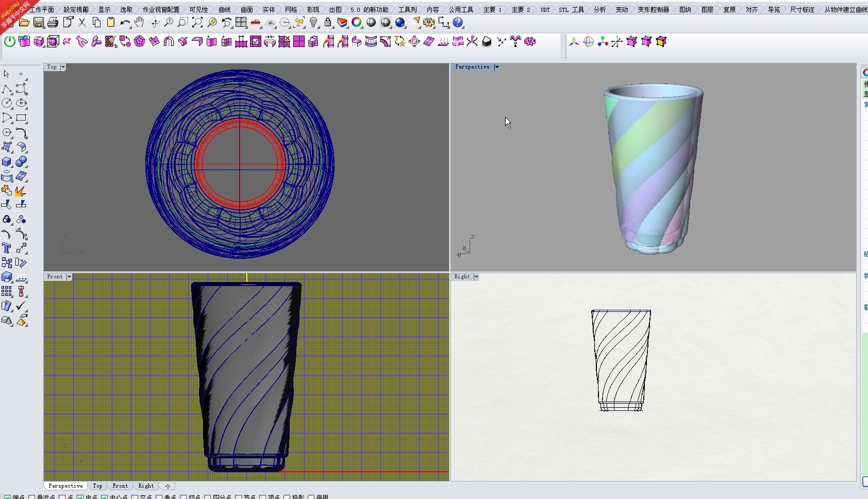868x499 pixels.
Task: Enable the 最近点 near snap checkbox
Action: 32,497
